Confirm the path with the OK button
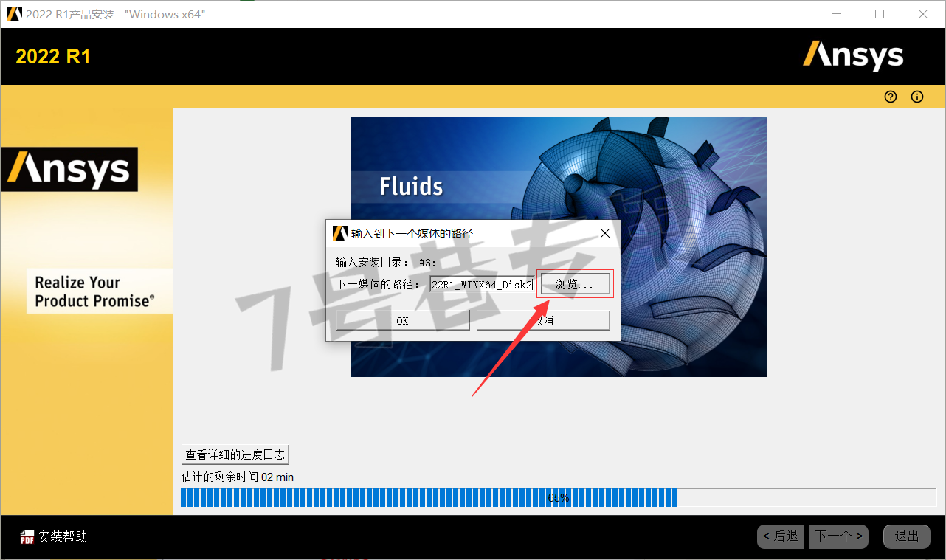The width and height of the screenshot is (946, 560). [402, 320]
